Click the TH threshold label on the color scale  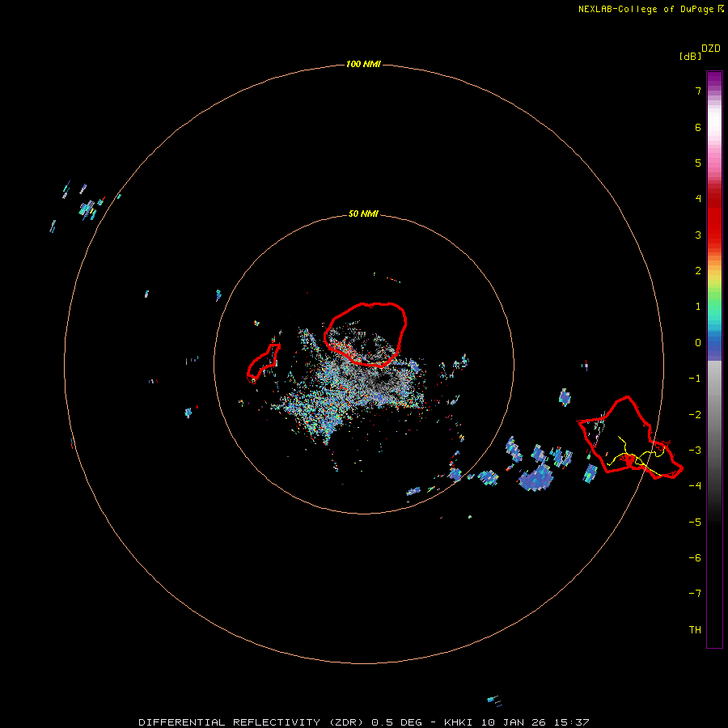click(x=695, y=630)
